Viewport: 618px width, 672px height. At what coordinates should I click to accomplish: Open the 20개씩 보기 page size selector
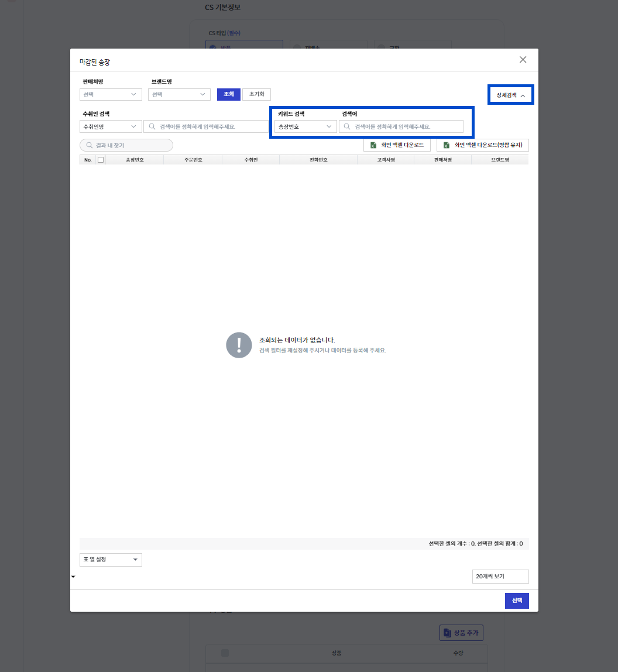click(x=500, y=577)
